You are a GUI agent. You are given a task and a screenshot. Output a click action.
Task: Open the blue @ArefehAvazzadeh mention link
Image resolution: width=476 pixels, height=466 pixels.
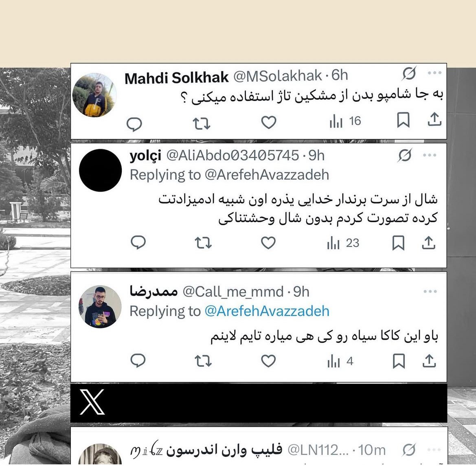click(x=267, y=311)
